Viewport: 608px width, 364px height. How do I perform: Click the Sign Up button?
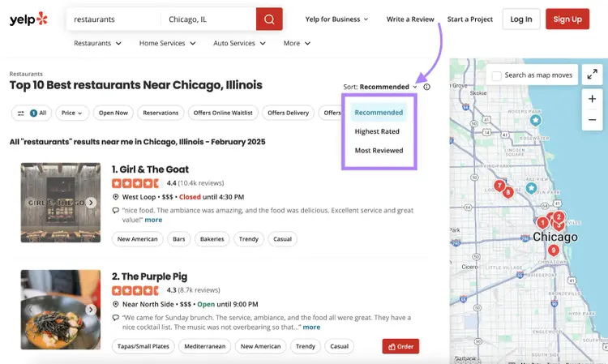point(567,19)
